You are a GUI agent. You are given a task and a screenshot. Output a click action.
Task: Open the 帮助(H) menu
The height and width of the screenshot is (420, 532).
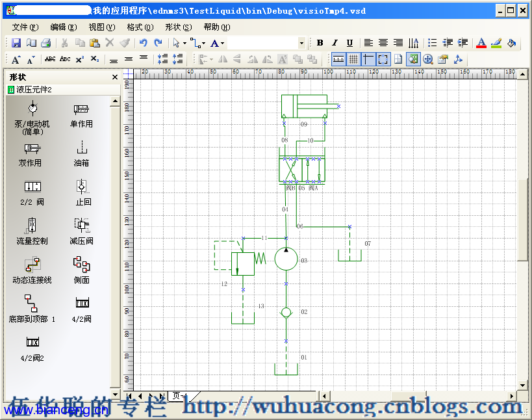217,27
